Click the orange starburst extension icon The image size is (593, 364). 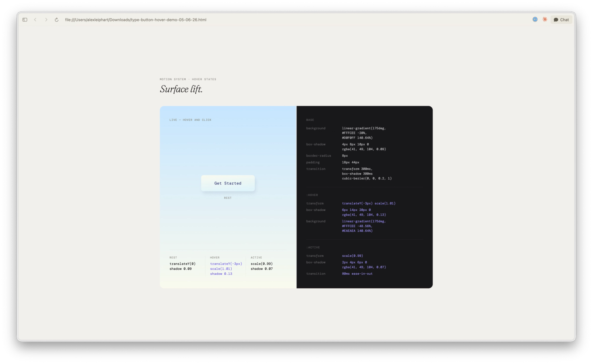[545, 19]
